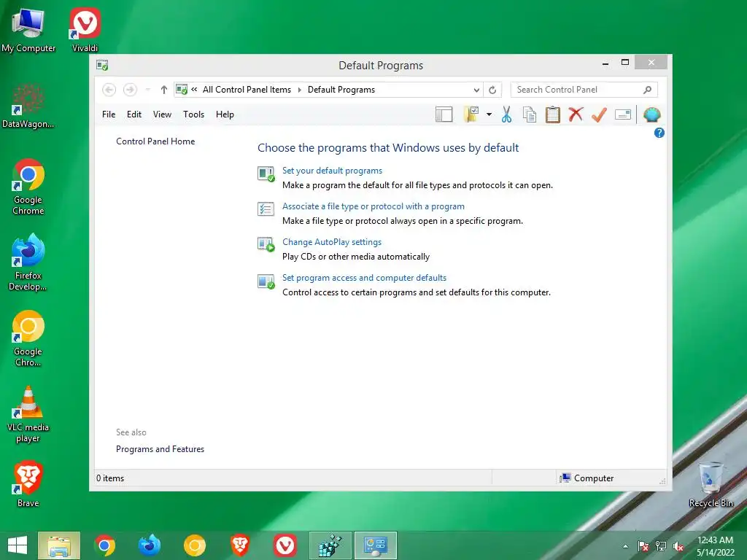Open the Edit menu

coord(134,114)
